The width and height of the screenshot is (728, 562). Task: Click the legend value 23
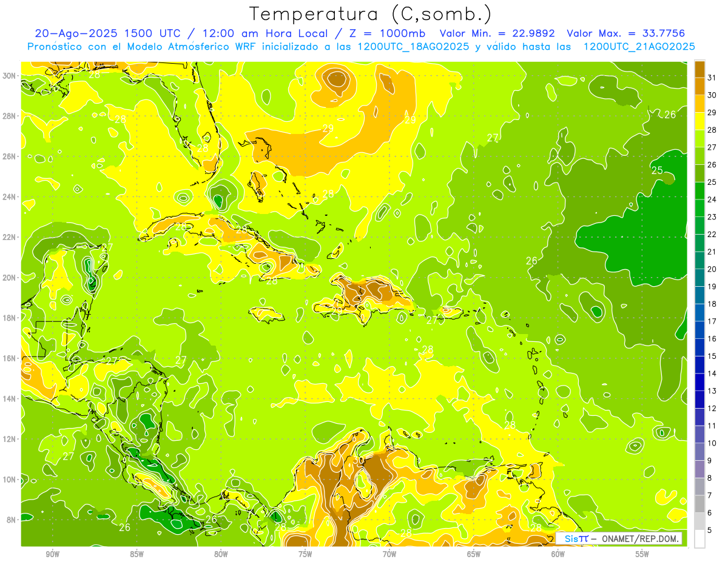712,217
